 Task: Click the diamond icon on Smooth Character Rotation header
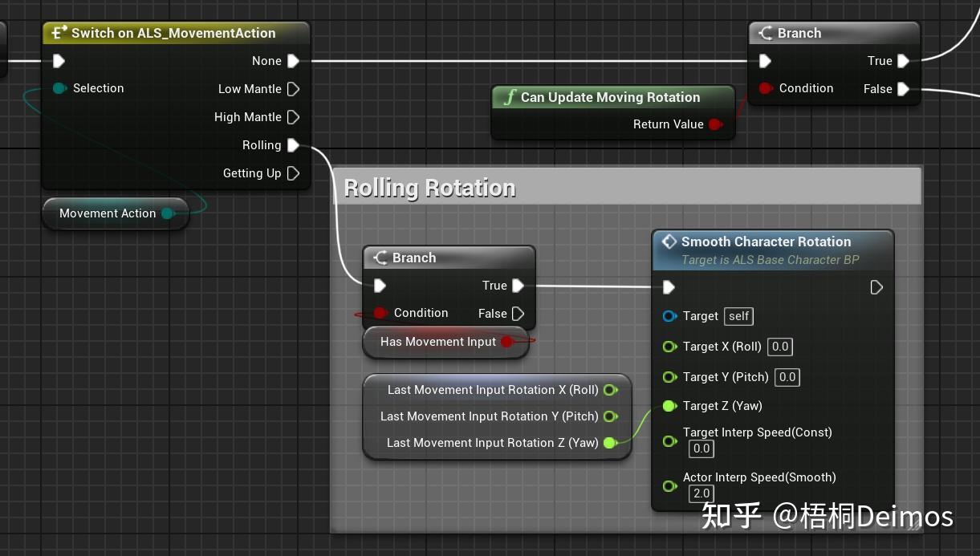(669, 241)
